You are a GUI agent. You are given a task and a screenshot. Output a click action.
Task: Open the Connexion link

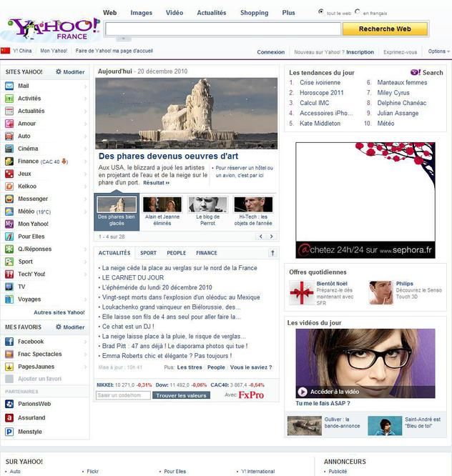pos(270,52)
